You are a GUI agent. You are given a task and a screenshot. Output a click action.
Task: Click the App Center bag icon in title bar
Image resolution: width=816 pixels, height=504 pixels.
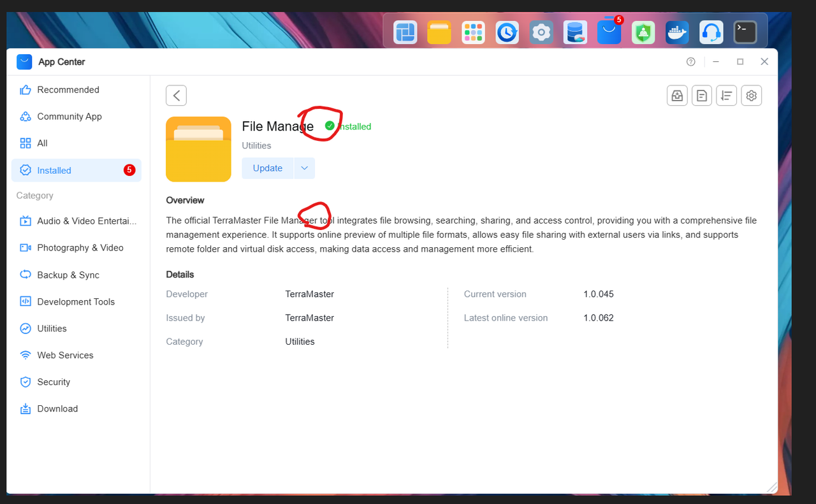[x=24, y=62]
